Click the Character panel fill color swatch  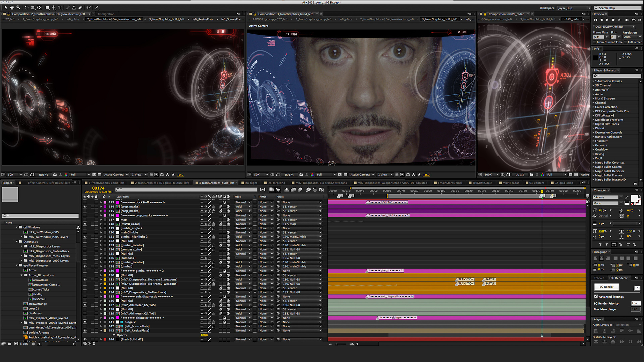[x=634, y=198]
